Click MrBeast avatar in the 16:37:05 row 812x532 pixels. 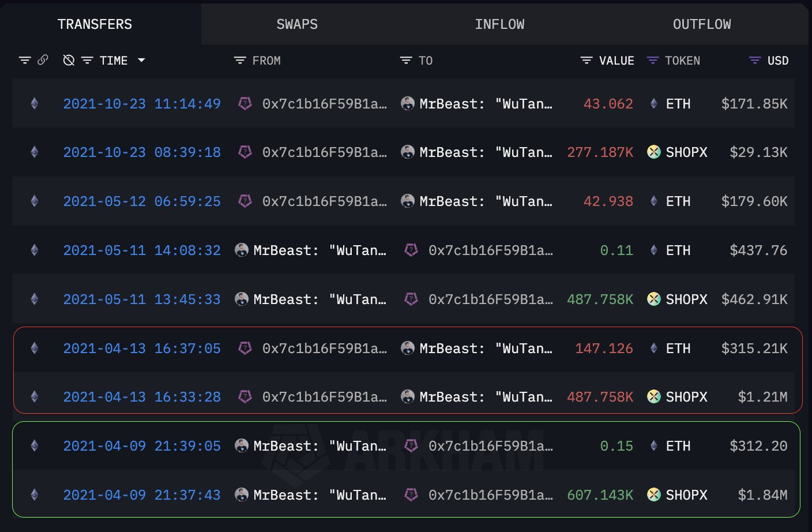(x=408, y=349)
